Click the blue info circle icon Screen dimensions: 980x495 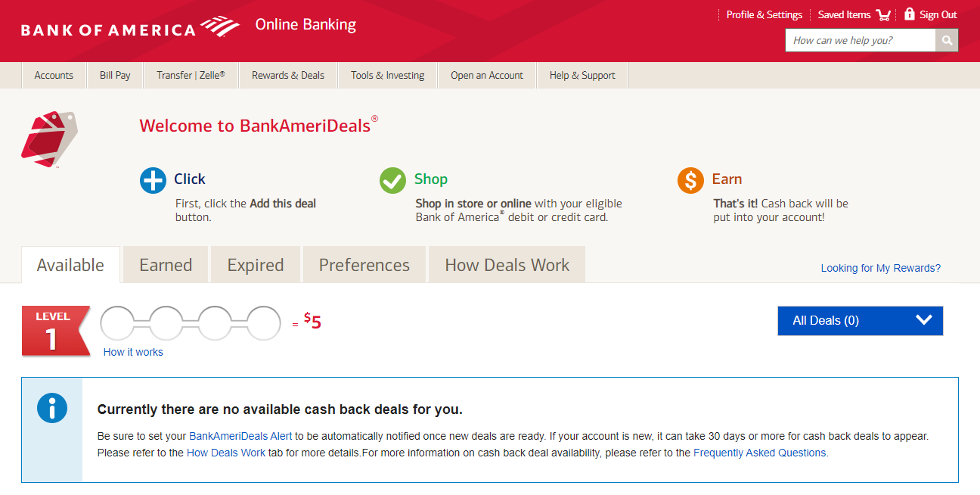coord(52,408)
